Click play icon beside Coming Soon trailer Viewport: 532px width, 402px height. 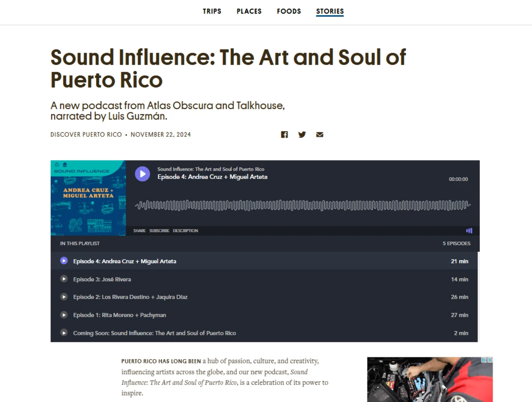pyautogui.click(x=64, y=333)
